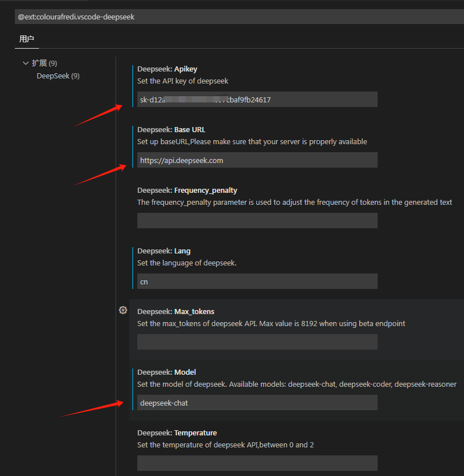The height and width of the screenshot is (476, 464).
Task: Click the frequency_penalty parameter description text
Action: (295, 203)
